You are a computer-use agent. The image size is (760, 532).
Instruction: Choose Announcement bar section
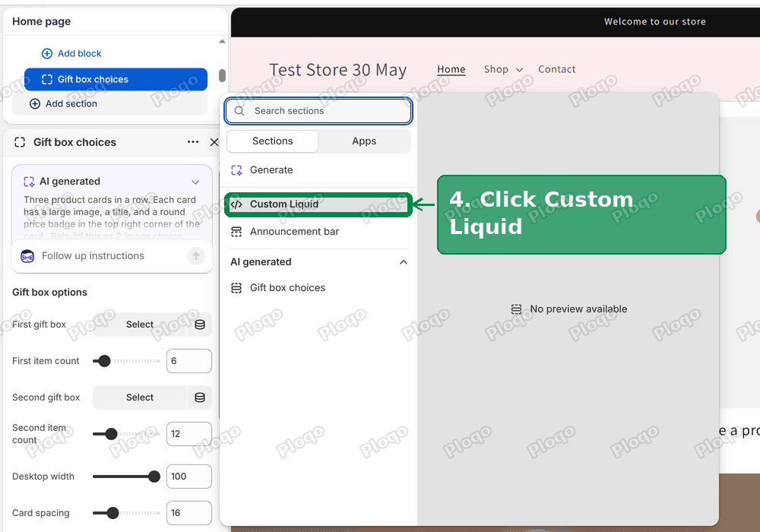[x=318, y=232]
